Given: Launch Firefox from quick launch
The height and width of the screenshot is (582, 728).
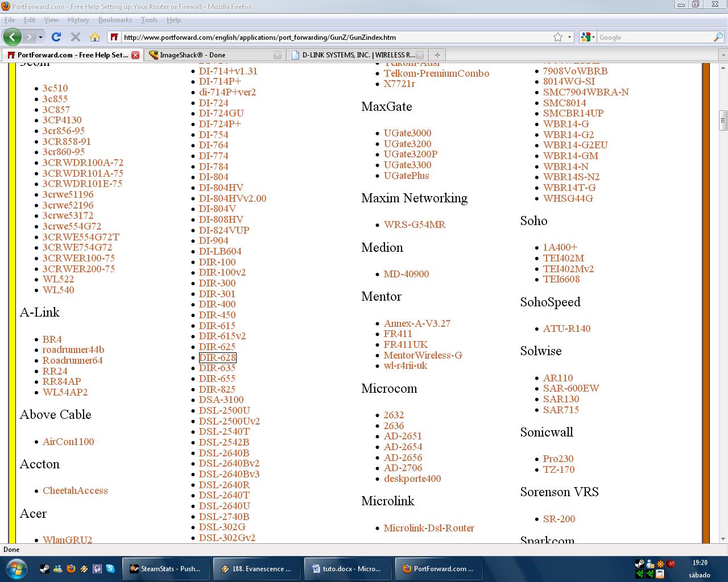Looking at the screenshot, I should (x=71, y=568).
